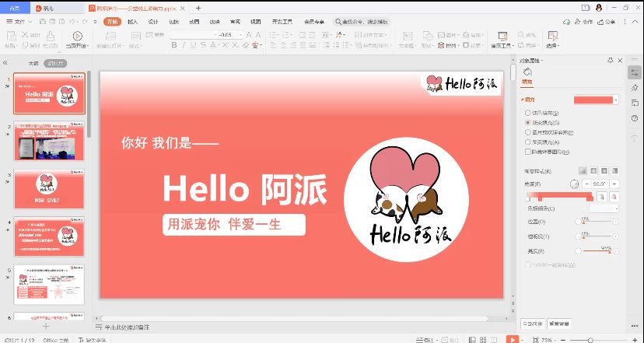The height and width of the screenshot is (343, 644).
Task: Toggle Bold formatting icon
Action: click(x=173, y=45)
